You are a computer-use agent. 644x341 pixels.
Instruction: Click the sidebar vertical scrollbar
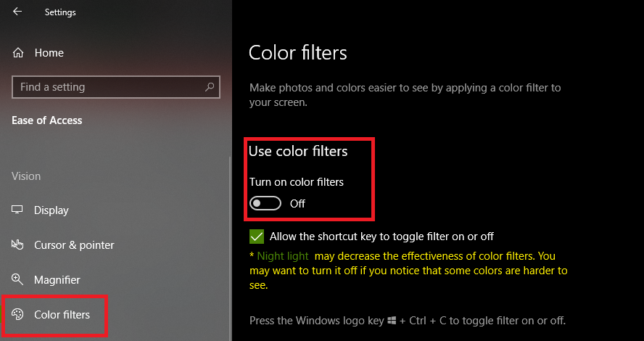[x=230, y=249]
